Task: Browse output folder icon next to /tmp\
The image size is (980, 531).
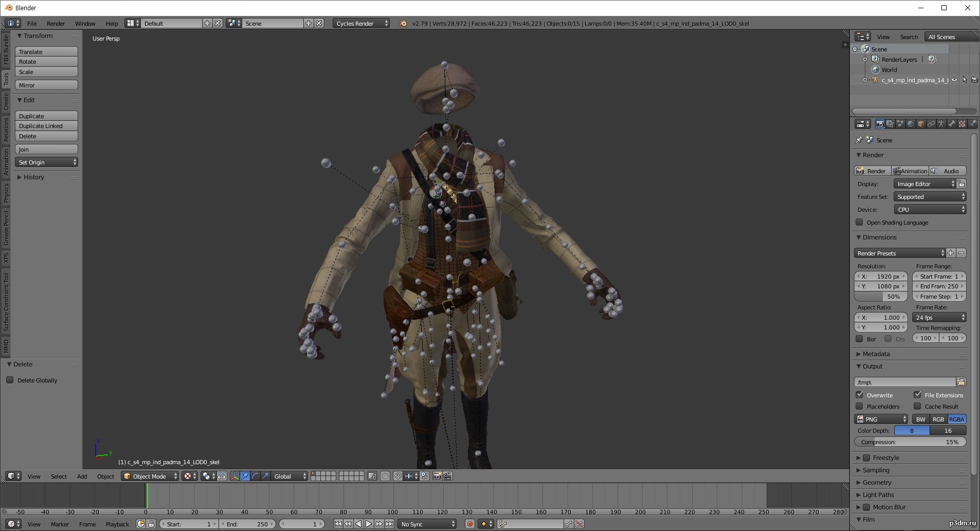Action: click(961, 382)
